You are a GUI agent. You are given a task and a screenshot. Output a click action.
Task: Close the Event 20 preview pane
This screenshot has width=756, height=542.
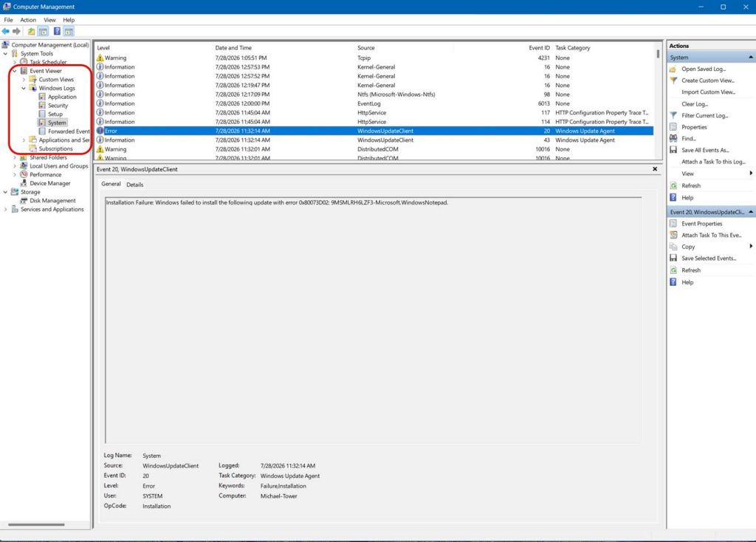(655, 169)
